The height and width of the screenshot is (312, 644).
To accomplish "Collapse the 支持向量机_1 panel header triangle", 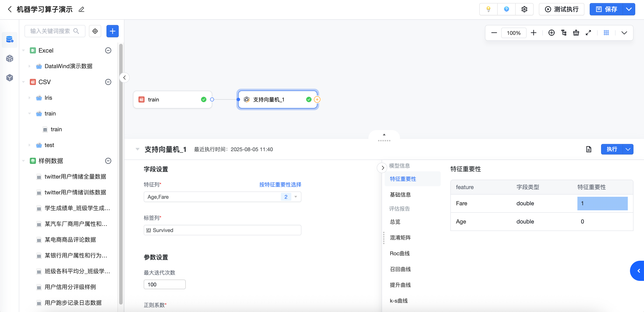I will coord(137,149).
